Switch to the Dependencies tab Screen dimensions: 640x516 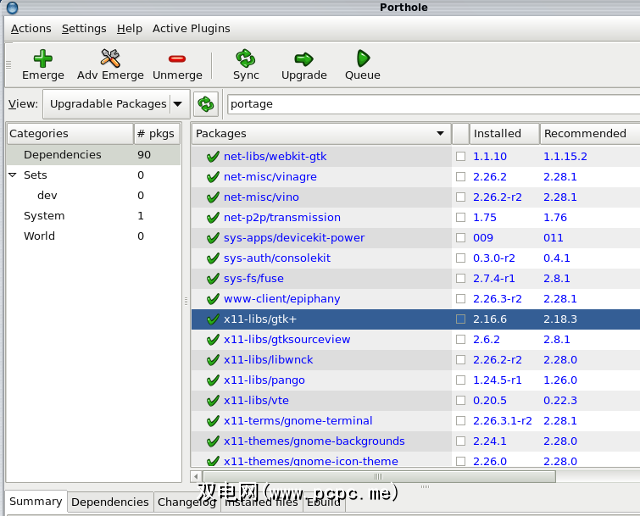point(110,502)
